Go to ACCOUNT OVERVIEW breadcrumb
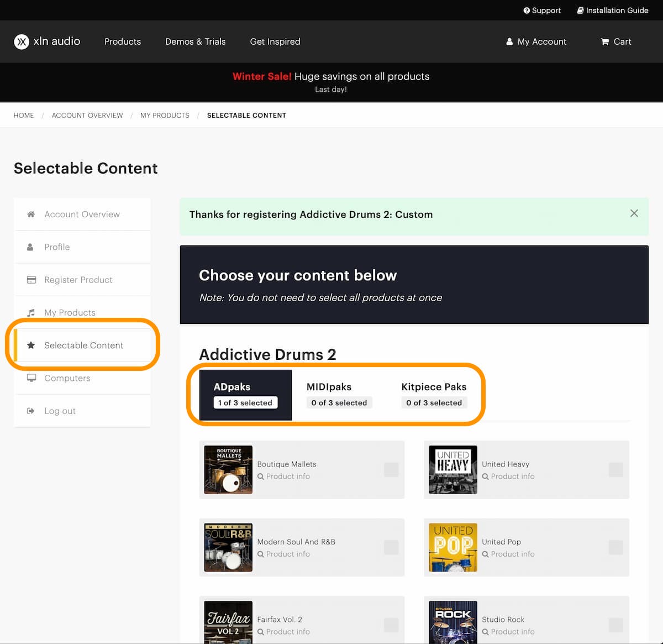This screenshot has height=644, width=663. point(87,116)
